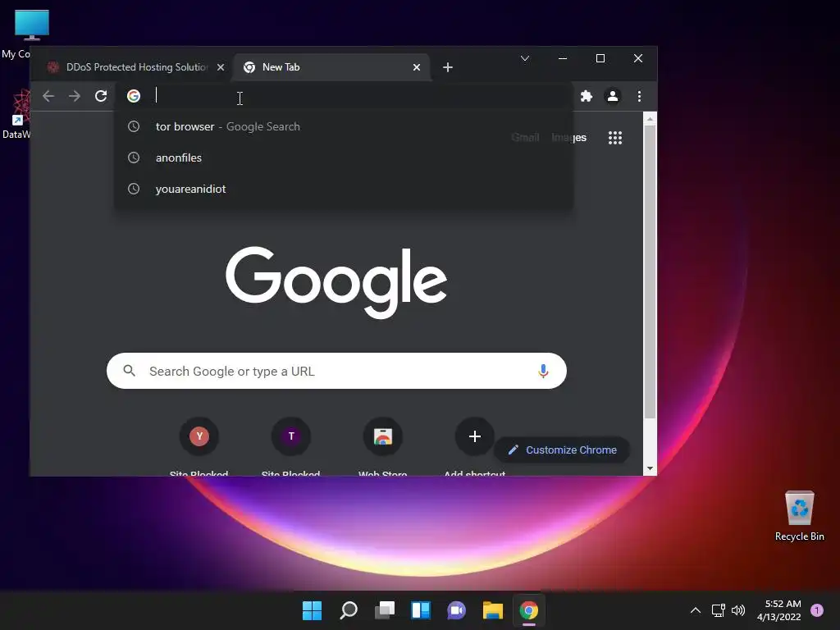This screenshot has width=840, height=630.
Task: Click the Google search box
Action: 336,371
